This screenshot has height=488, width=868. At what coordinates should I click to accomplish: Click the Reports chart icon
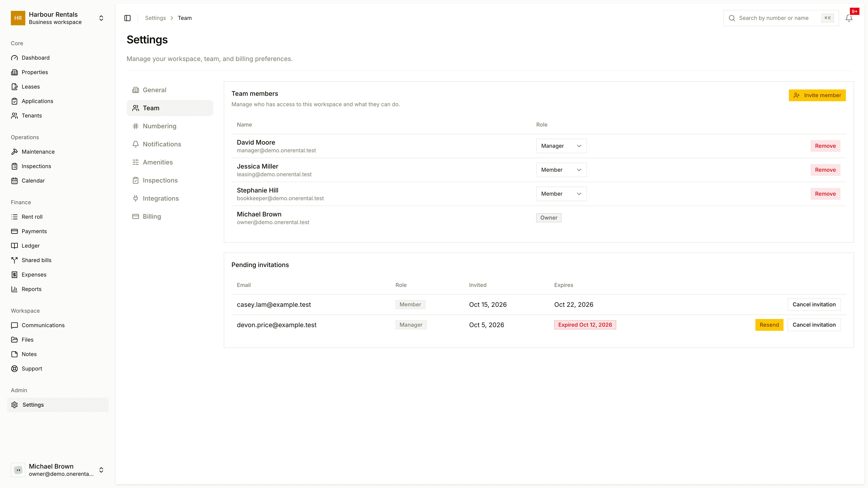[x=14, y=289]
